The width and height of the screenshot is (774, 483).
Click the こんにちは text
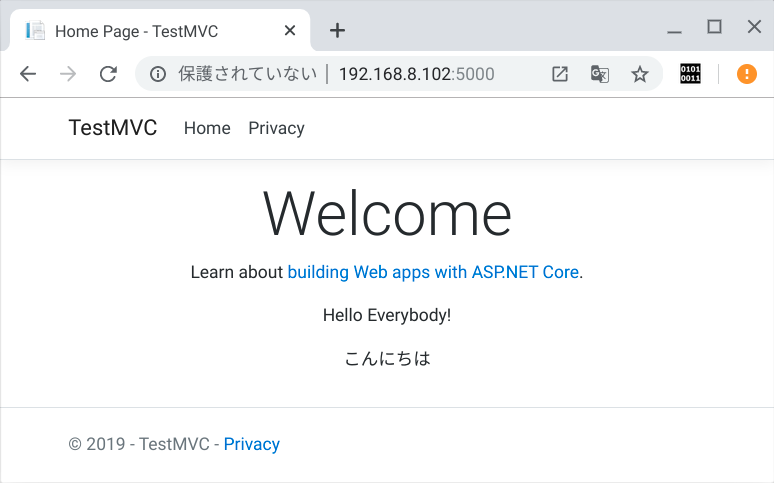pyautogui.click(x=387, y=359)
